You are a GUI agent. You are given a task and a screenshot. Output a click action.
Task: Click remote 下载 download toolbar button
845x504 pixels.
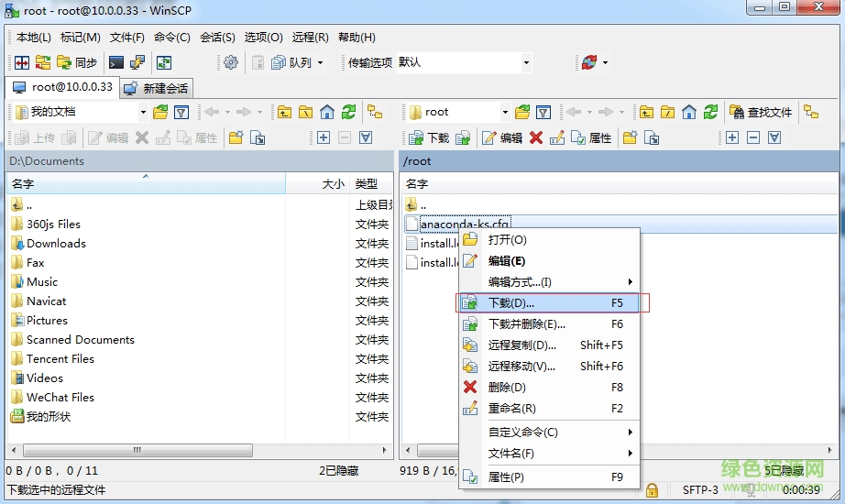(x=429, y=137)
